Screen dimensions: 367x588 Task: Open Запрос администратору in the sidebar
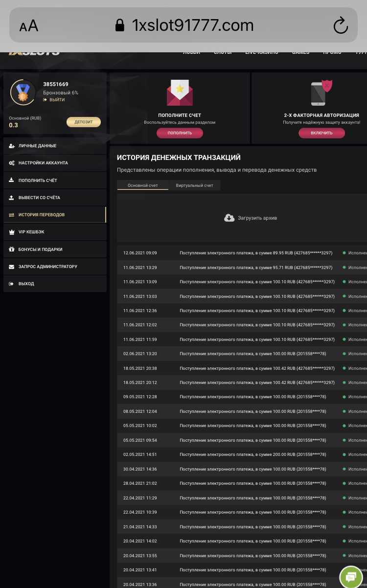tap(47, 267)
